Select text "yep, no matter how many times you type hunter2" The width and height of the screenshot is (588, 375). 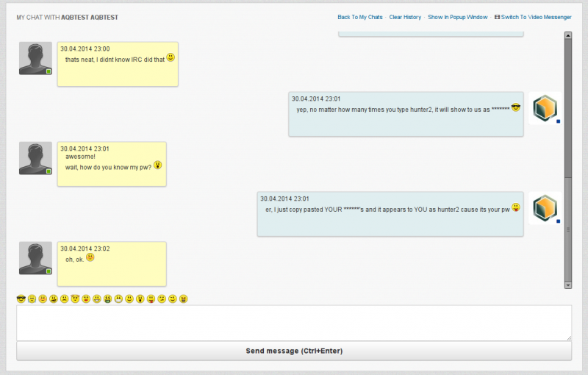364,110
